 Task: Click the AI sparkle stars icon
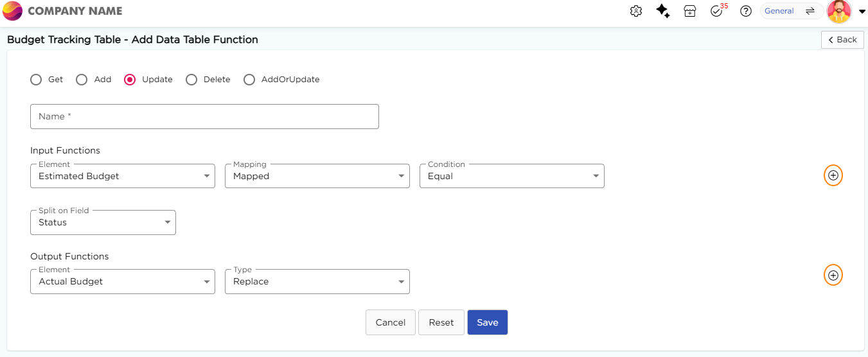click(x=663, y=11)
